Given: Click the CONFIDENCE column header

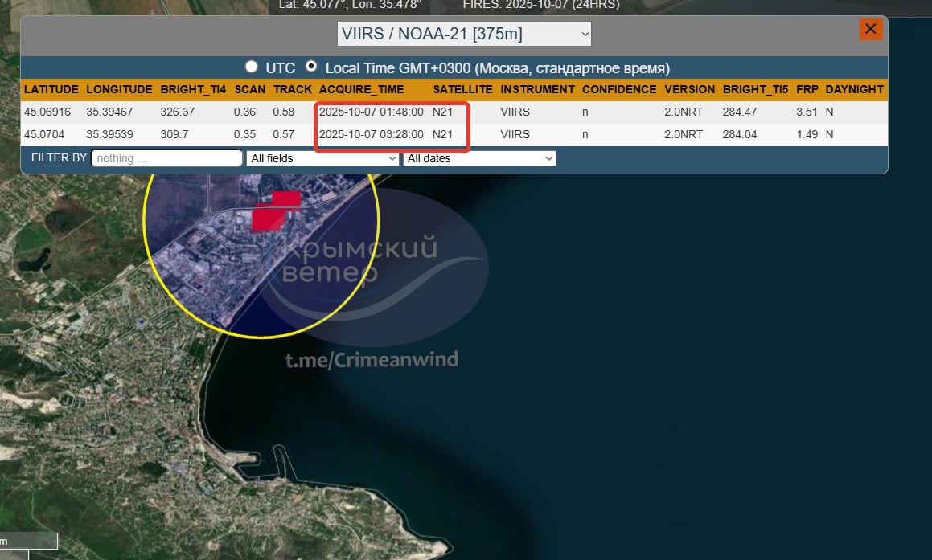Looking at the screenshot, I should pos(619,89).
